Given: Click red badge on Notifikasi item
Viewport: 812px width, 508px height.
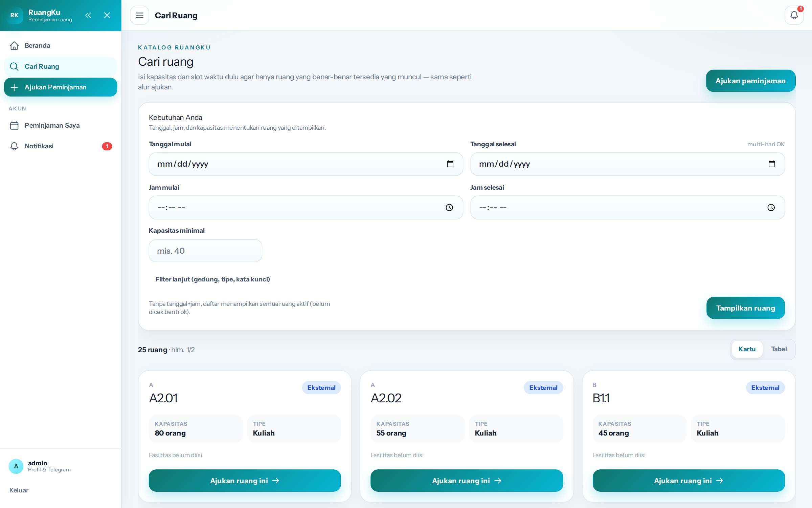Looking at the screenshot, I should [x=107, y=146].
